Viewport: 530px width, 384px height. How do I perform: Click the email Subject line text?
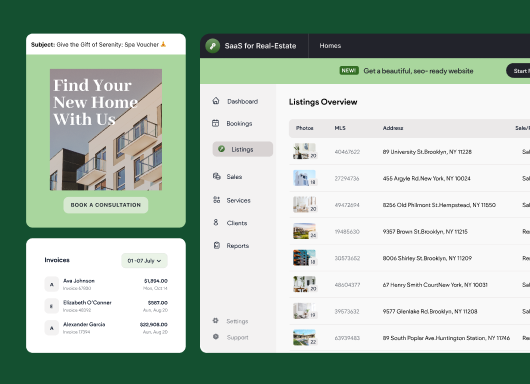pos(98,45)
